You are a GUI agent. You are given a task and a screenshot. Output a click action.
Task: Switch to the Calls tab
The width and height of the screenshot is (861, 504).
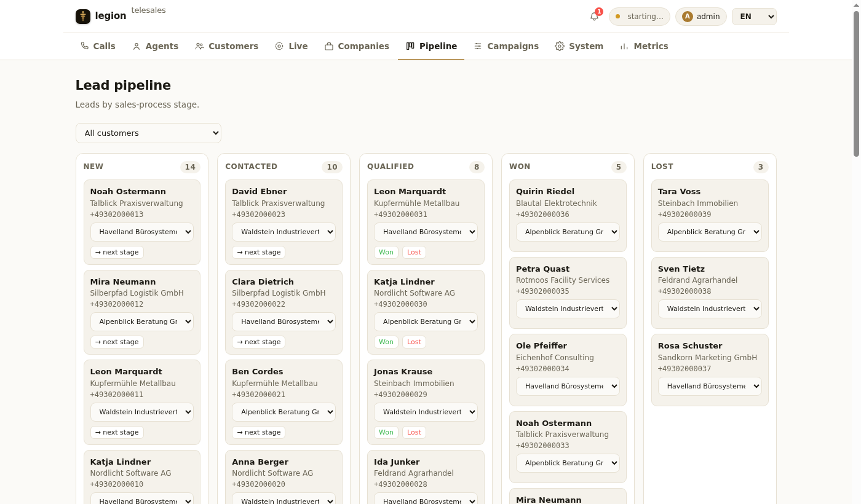[98, 46]
